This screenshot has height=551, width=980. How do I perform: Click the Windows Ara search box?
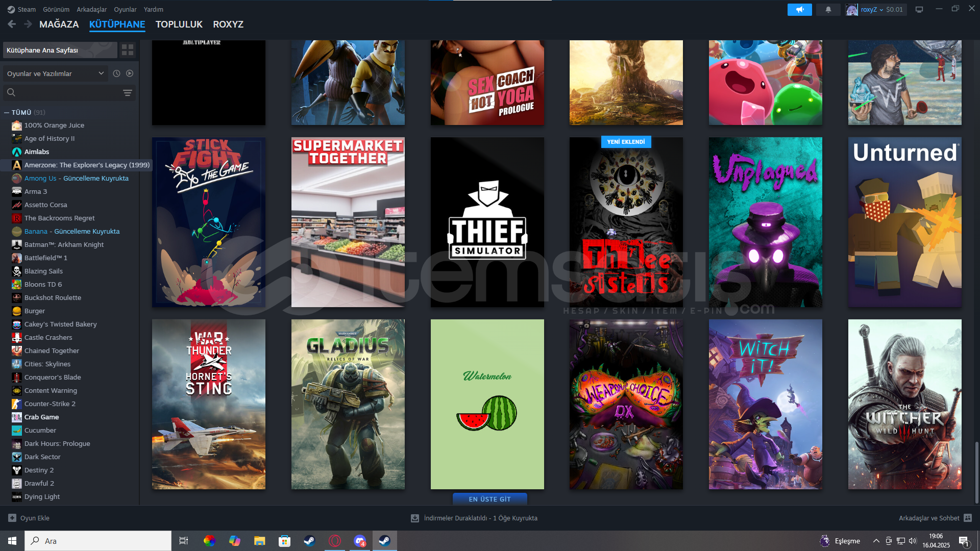pos(98,541)
